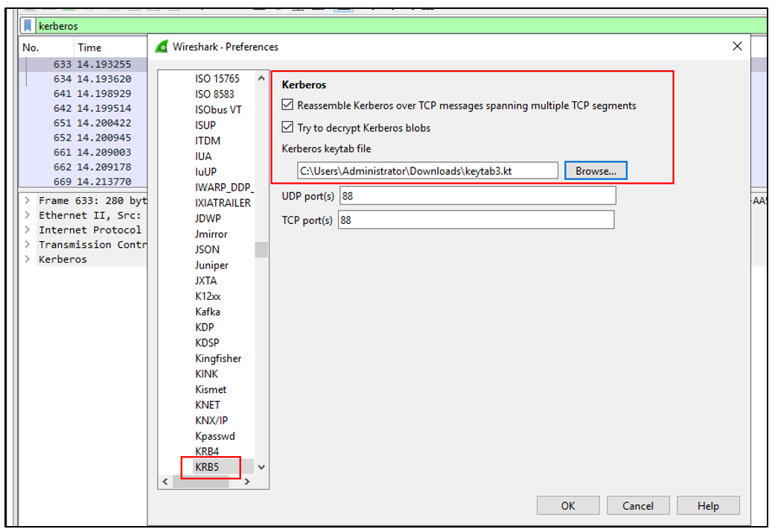
Task: Cancel the preferences dialog
Action: [x=637, y=506]
